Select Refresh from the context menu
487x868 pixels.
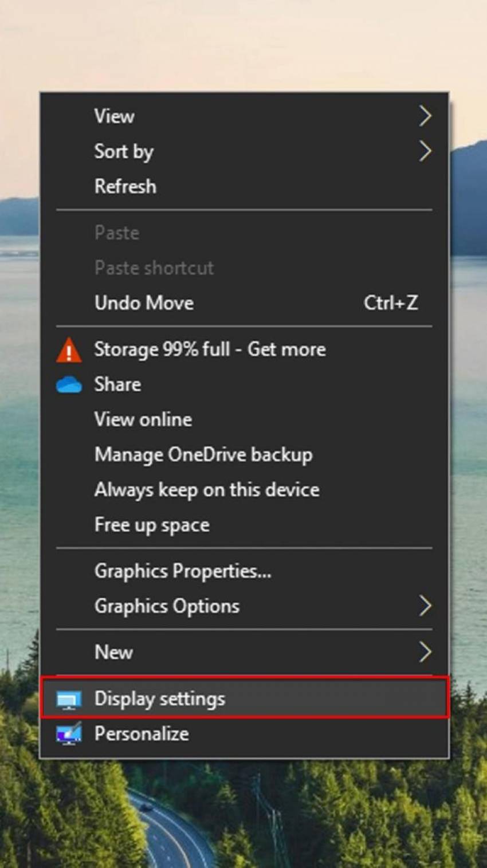tap(125, 186)
